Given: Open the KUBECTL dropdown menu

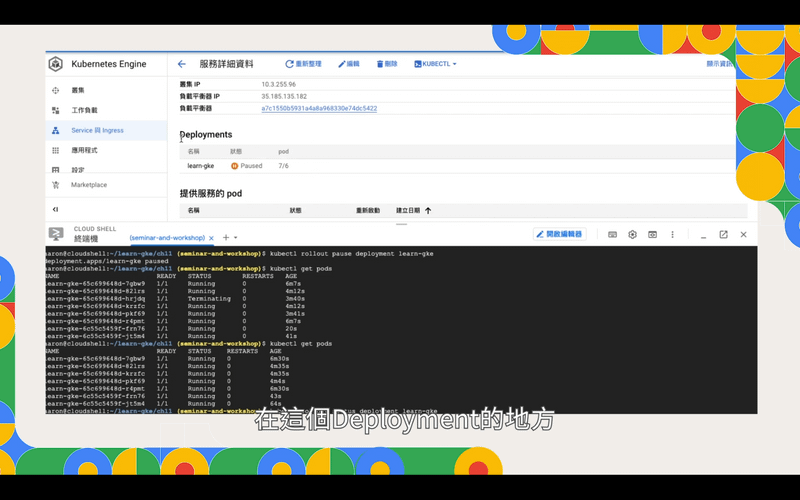Looking at the screenshot, I should [435, 64].
